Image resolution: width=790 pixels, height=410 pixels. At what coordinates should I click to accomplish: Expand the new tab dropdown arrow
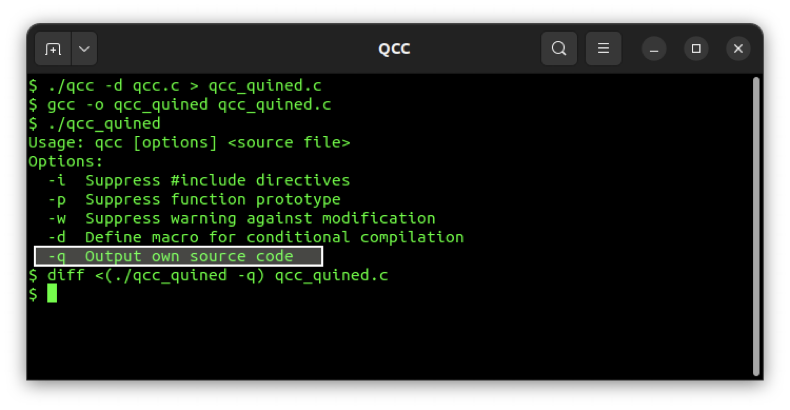click(83, 48)
